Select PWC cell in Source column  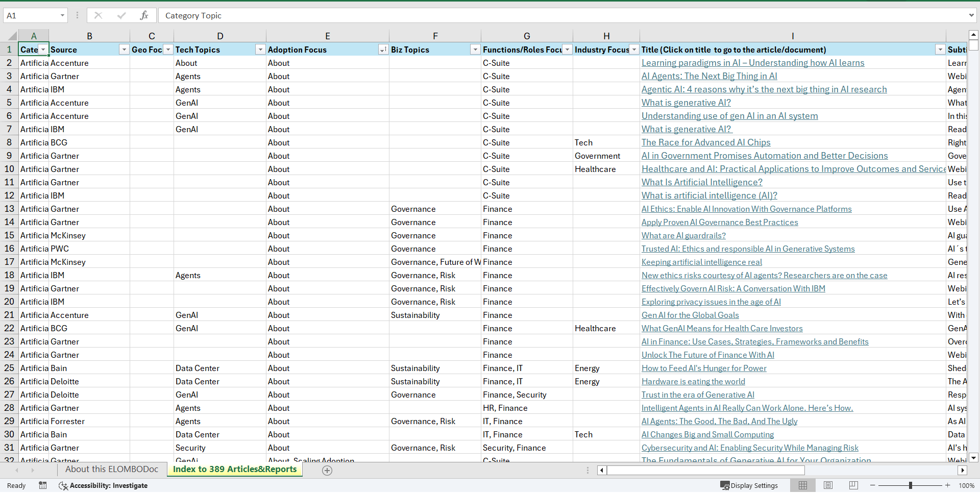click(89, 249)
